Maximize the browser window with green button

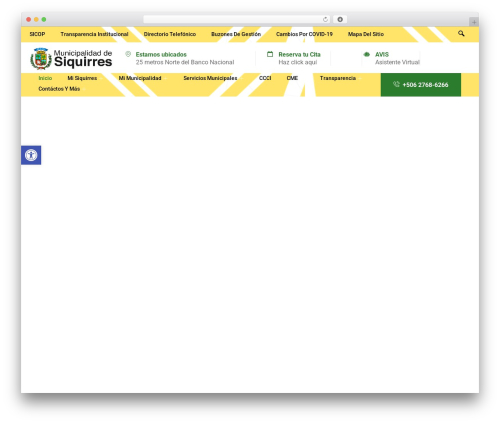pos(44,19)
